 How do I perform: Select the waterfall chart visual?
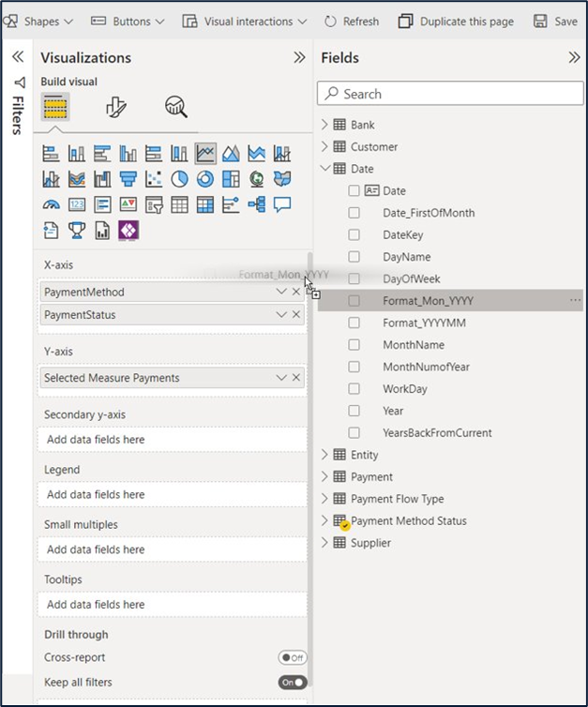coord(102,179)
